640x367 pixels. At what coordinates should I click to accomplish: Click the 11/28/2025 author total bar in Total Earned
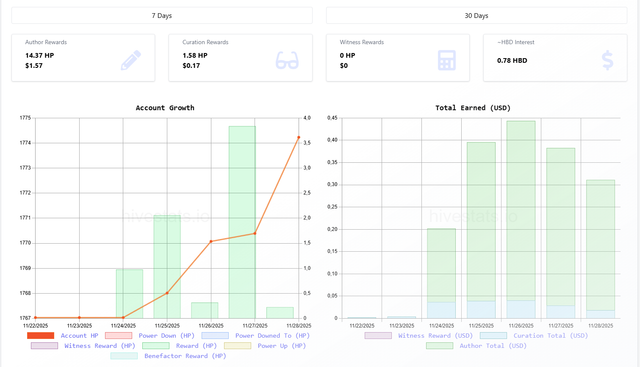[x=600, y=245]
